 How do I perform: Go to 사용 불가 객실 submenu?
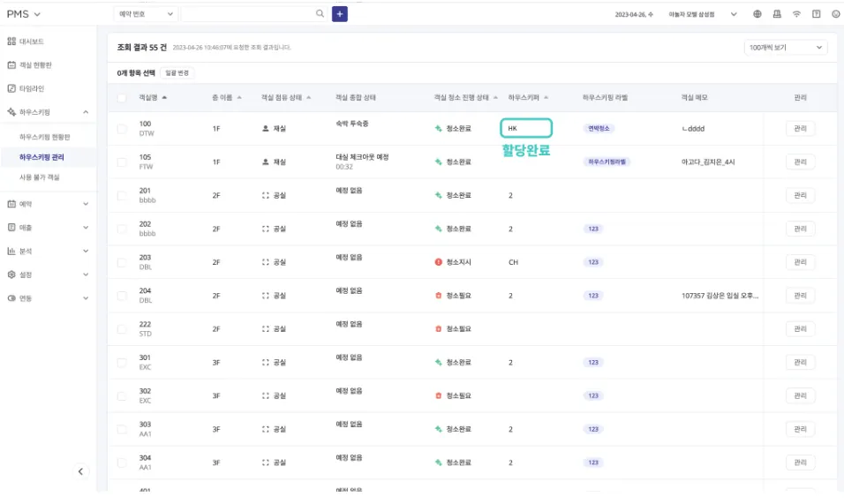(x=41, y=177)
